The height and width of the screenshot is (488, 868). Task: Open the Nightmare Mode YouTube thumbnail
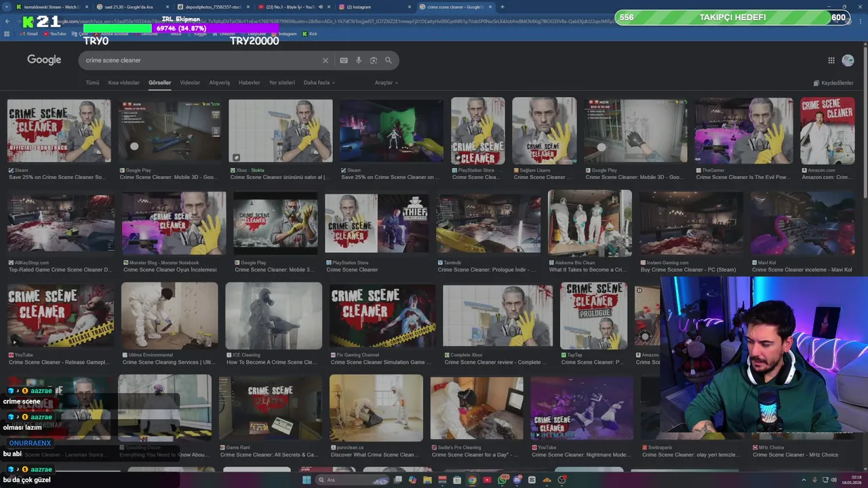pos(582,408)
